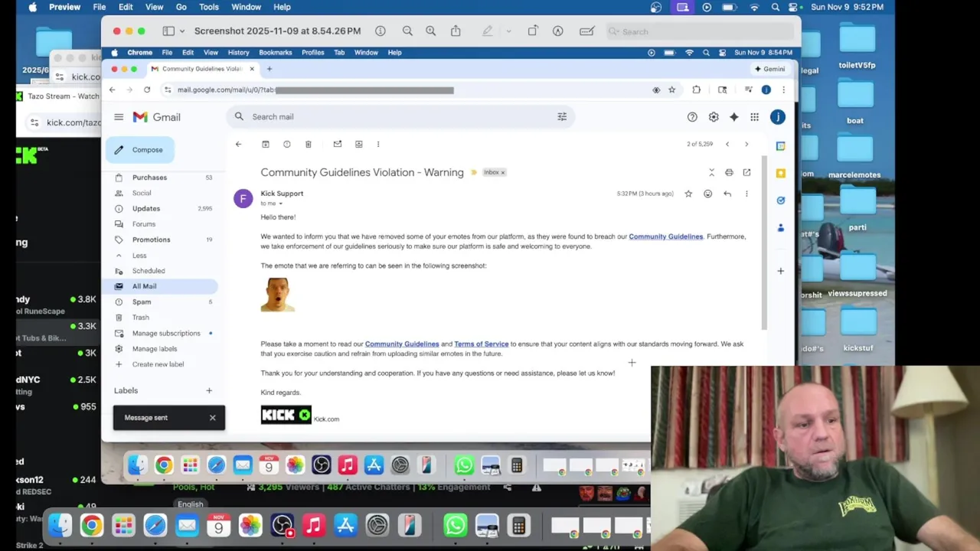980x551 pixels.
Task: Mark the email as unread using the envelope icon
Action: pyautogui.click(x=338, y=144)
